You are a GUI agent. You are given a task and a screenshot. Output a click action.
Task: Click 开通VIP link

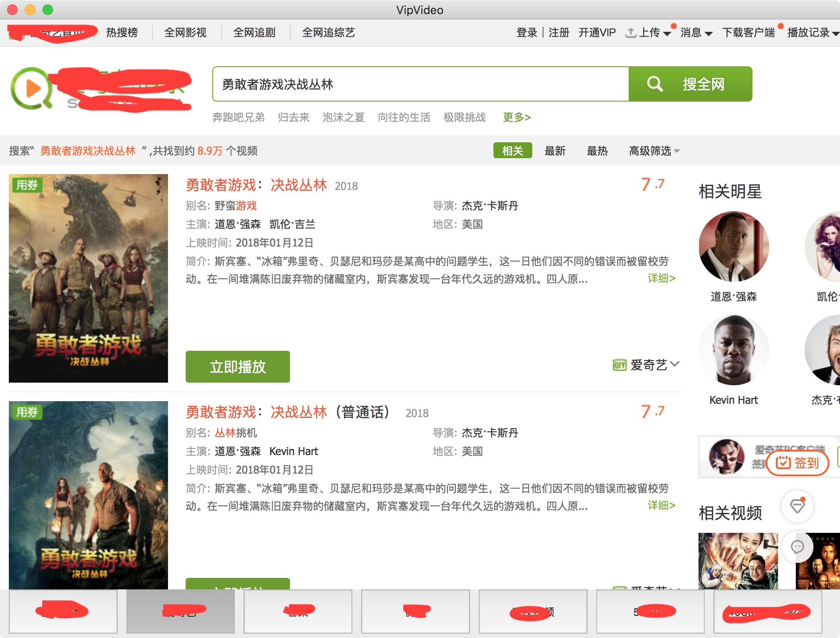click(x=597, y=33)
